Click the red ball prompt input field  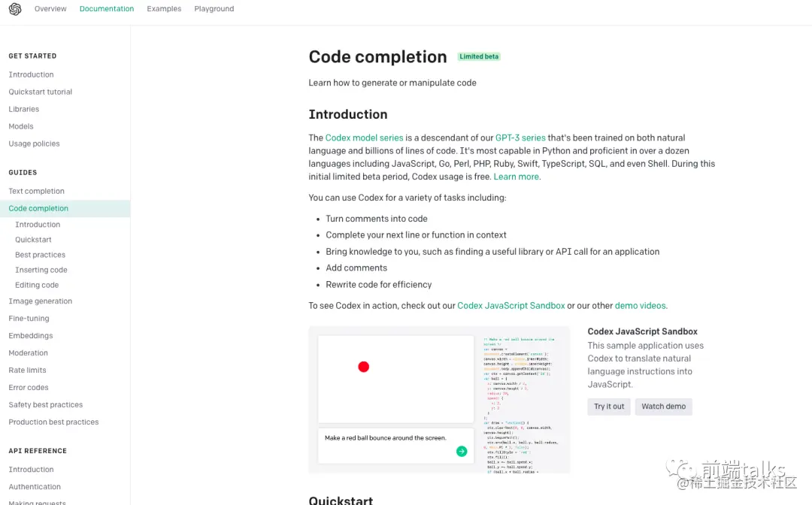click(x=395, y=446)
